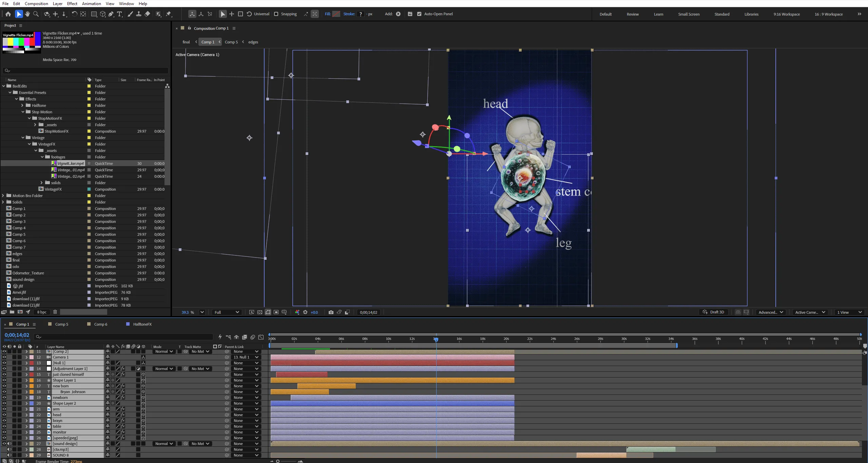
Task: Open the Graph Editor in the timeline
Action: 261,337
